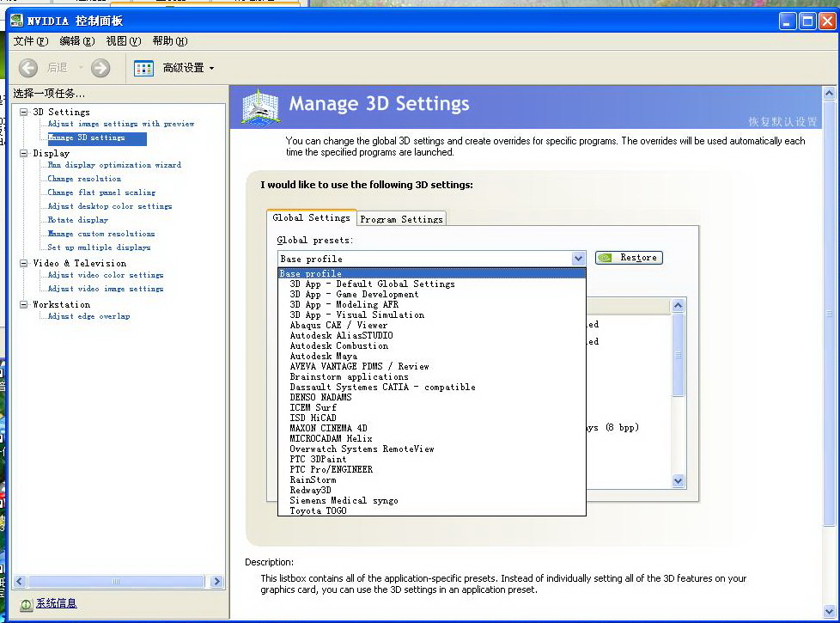This screenshot has height=623, width=840.
Task: Open the 系统信息 link
Action: pyautogui.click(x=56, y=603)
